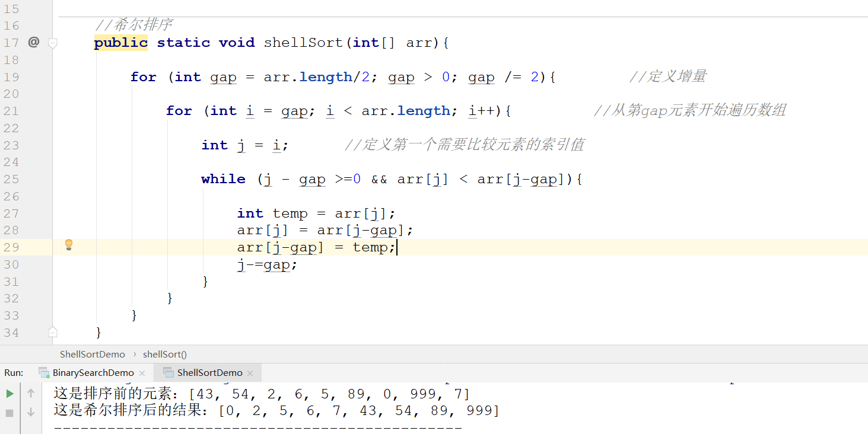This screenshot has height=434, width=868.
Task: Click the comment //从第gap元素开始遍历数组
Action: click(x=689, y=110)
